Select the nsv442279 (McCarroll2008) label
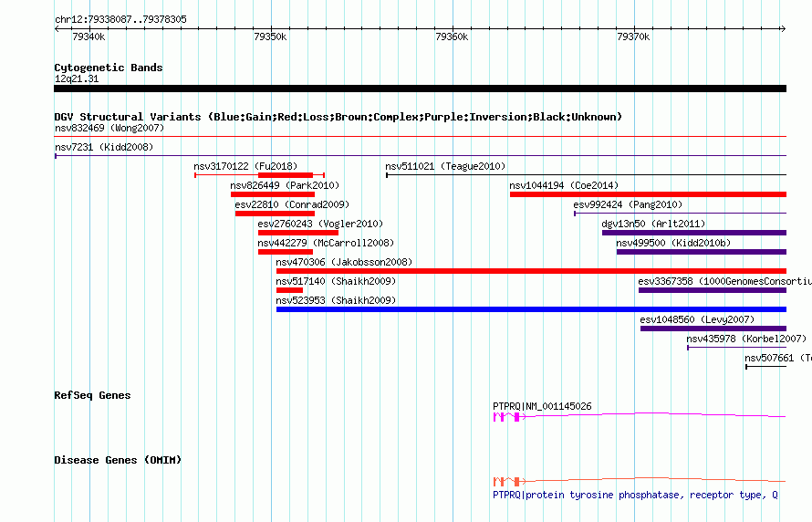Image resolution: width=812 pixels, height=522 pixels. point(326,243)
